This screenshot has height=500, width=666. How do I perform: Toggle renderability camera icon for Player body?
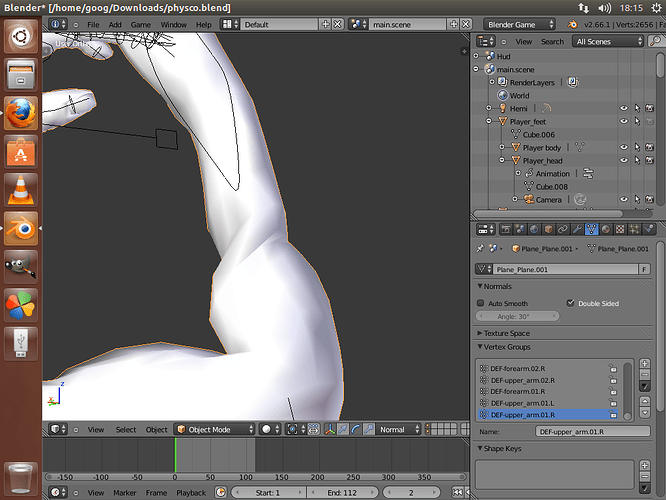649,147
